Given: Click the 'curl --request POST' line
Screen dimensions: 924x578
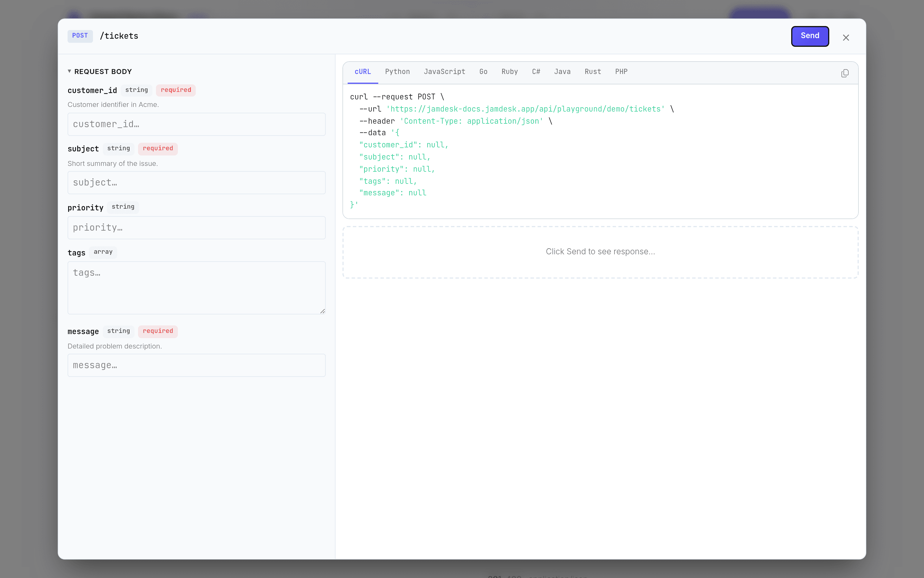Looking at the screenshot, I should 397,97.
